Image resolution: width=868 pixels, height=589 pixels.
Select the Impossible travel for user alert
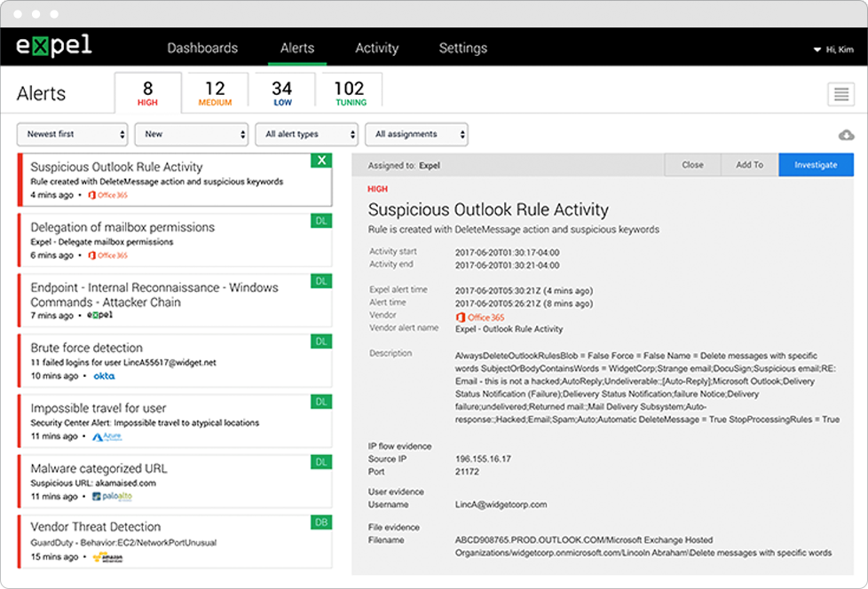point(175,420)
